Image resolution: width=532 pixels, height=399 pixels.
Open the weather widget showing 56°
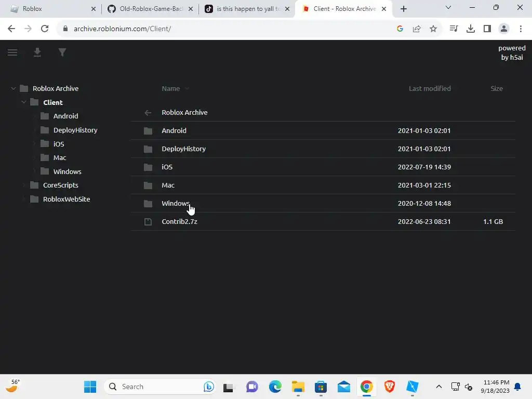tap(14, 386)
